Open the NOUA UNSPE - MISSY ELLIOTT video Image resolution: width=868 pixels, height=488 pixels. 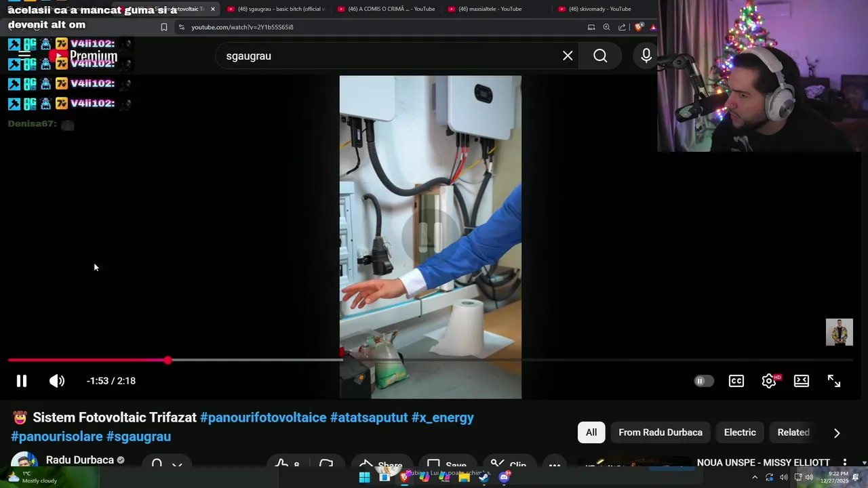coord(764,462)
